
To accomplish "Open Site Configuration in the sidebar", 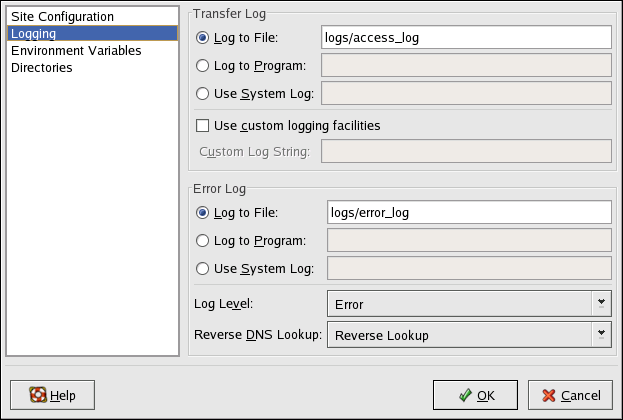I will coord(62,17).
